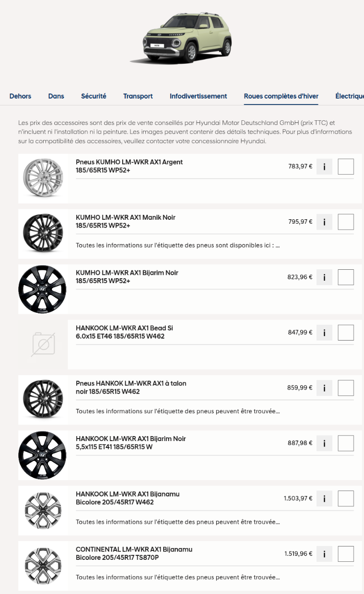Open info icon for KUMHO Bijarim Noir

pyautogui.click(x=324, y=278)
